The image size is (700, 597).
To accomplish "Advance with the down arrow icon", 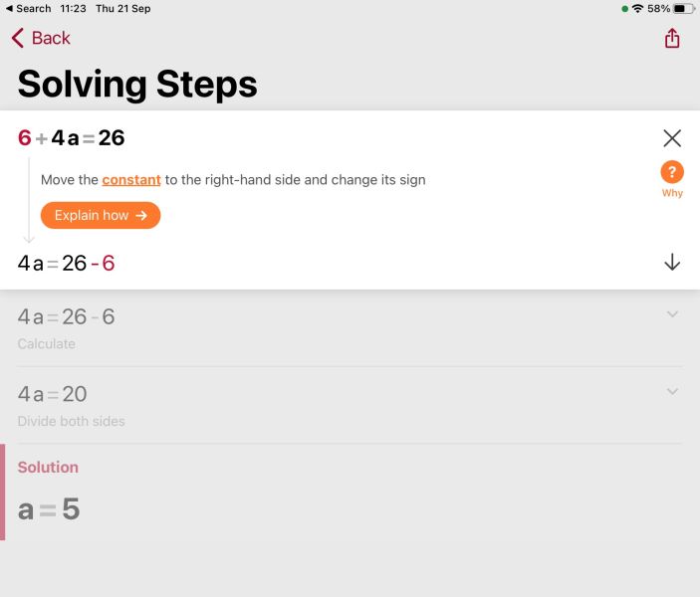I will point(672,263).
